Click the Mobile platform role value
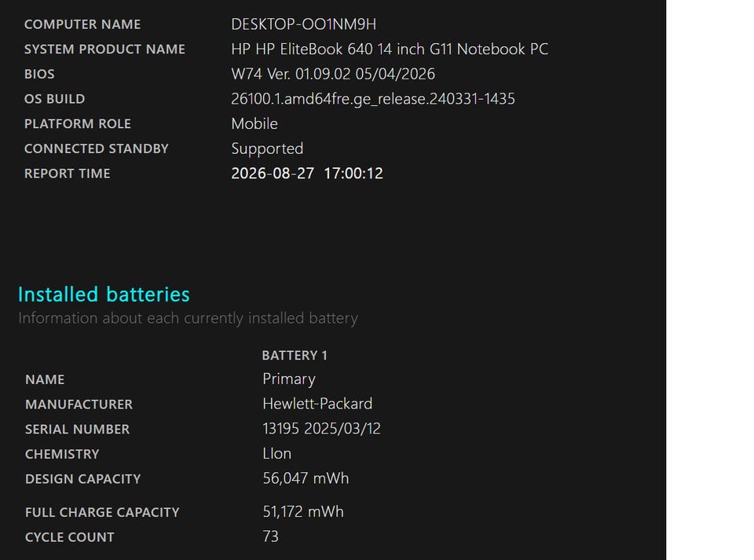The width and height of the screenshot is (754, 560). click(x=254, y=123)
